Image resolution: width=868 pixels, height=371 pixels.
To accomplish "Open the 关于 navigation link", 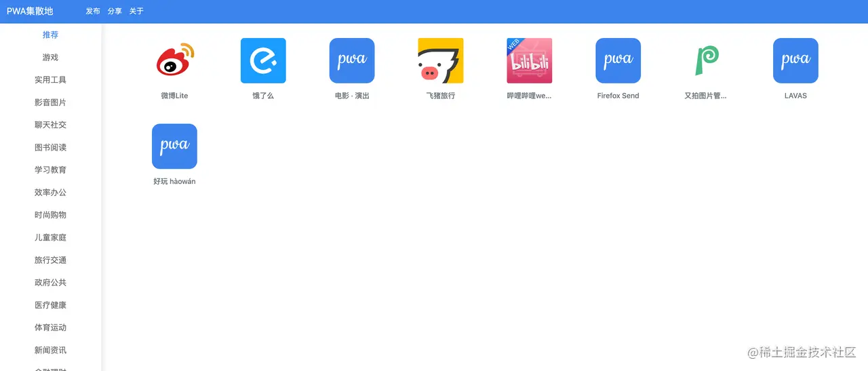I will [136, 12].
